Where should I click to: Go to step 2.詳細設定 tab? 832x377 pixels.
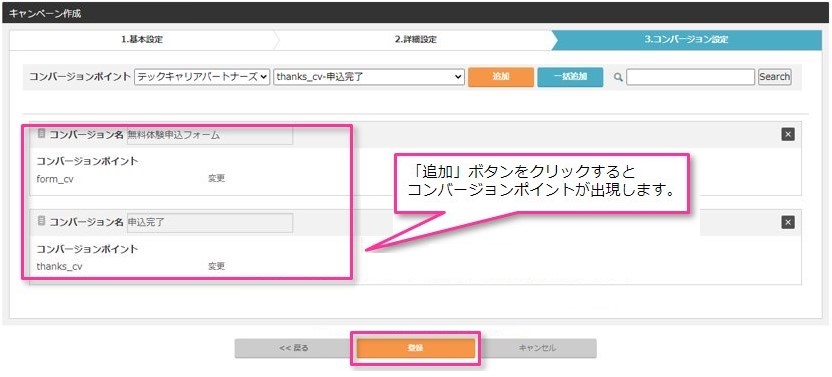[x=416, y=40]
